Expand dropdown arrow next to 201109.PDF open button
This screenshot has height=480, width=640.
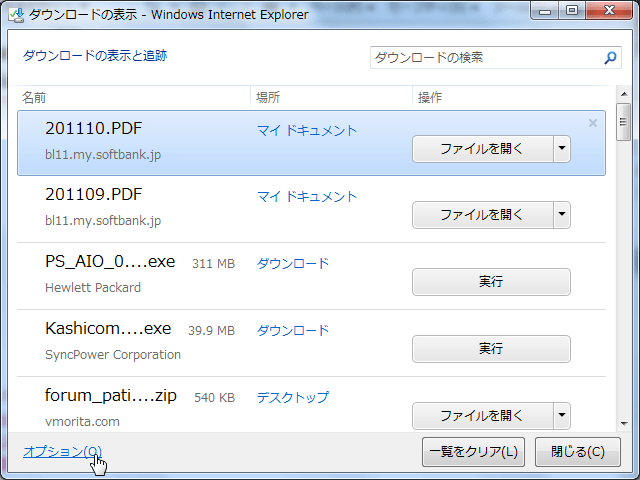tap(562, 215)
